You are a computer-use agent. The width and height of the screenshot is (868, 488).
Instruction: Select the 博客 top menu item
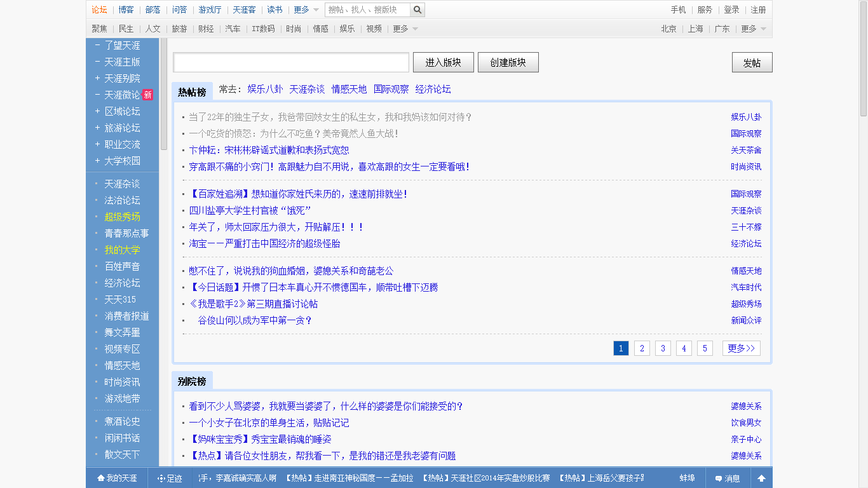pos(126,10)
